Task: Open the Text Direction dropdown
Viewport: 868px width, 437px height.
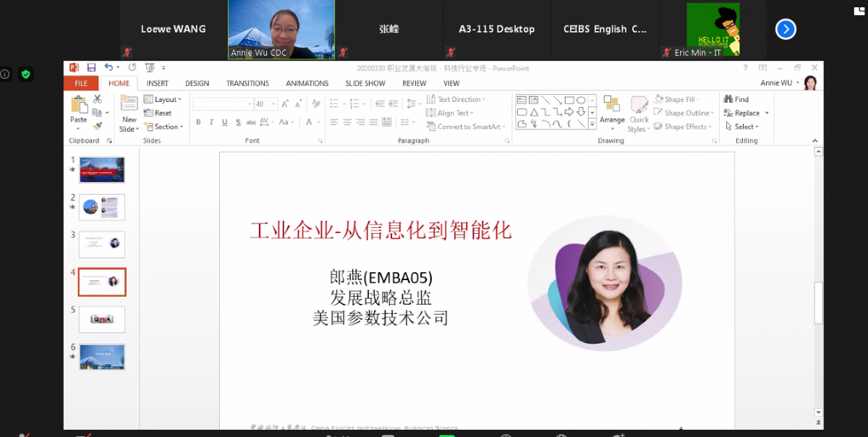Action: tap(456, 99)
